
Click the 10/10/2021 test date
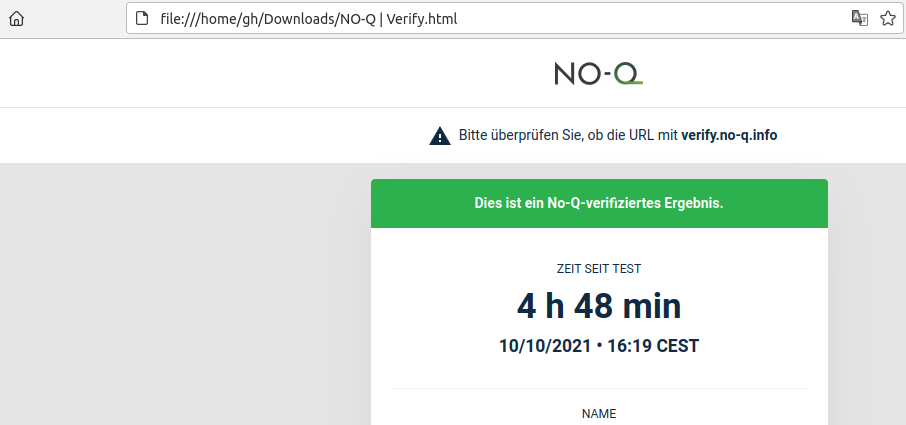click(545, 346)
